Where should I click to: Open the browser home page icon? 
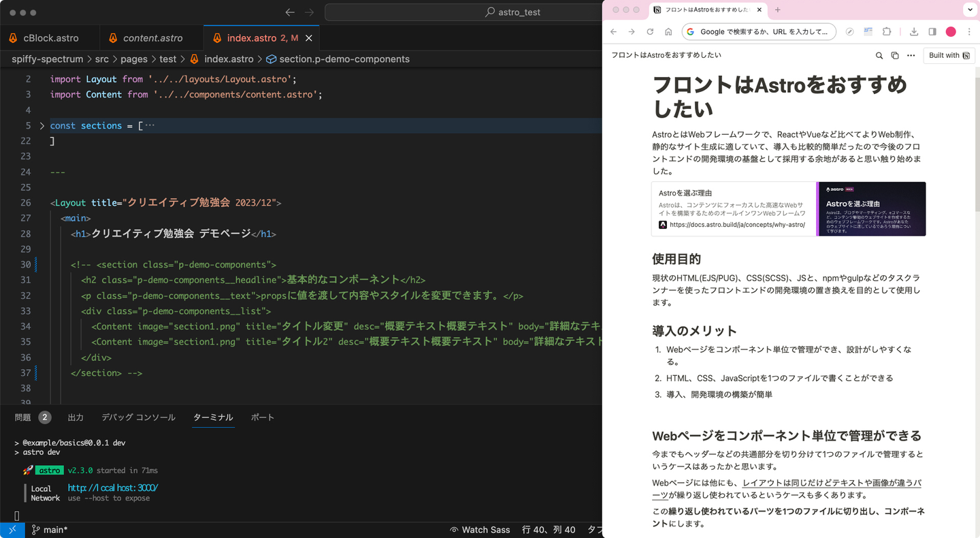(x=668, y=32)
